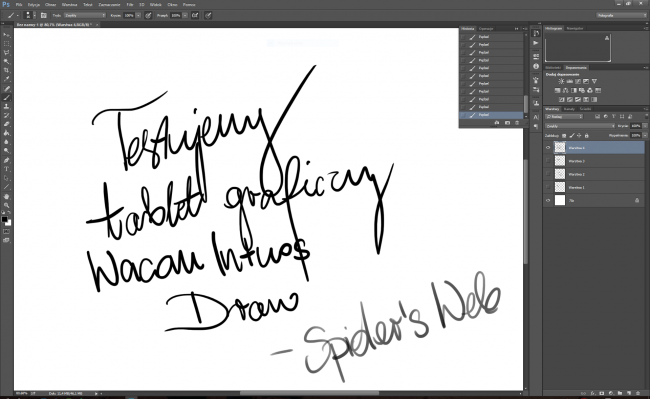This screenshot has height=399, width=650.
Task: Select the Horizontal Type tool
Action: click(6, 169)
